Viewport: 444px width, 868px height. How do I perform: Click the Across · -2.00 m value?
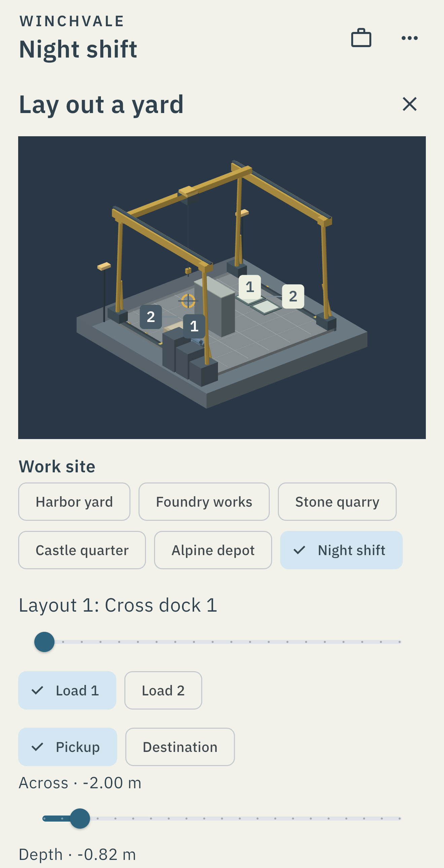tap(80, 783)
